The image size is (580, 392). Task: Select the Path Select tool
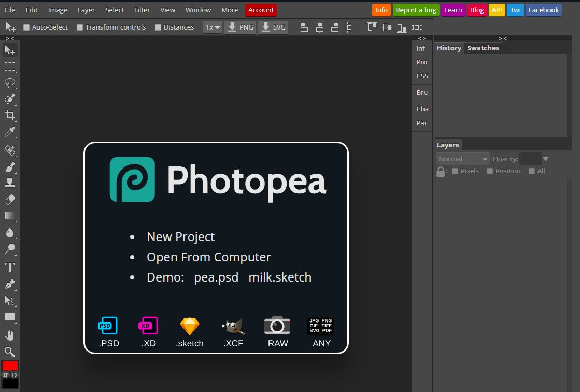10,301
